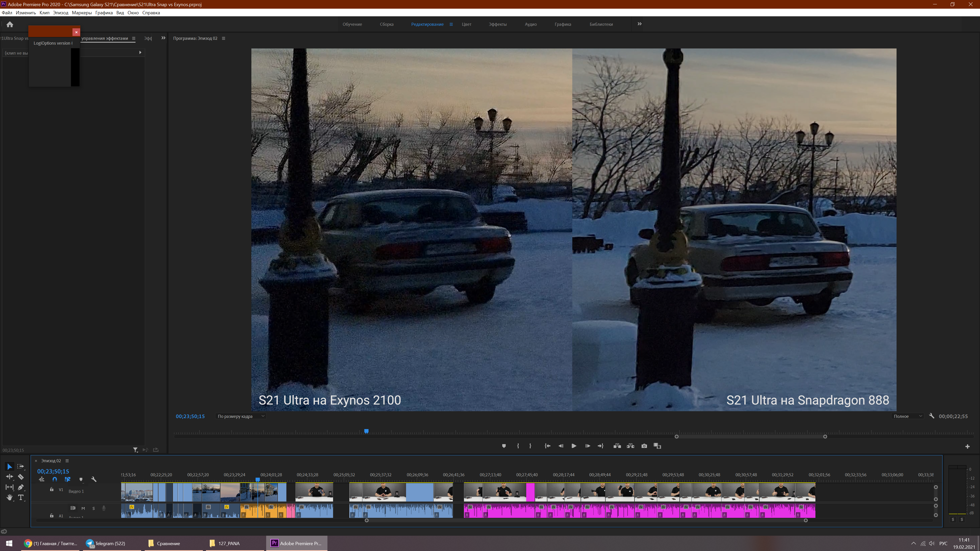Click the Lift button

point(617,446)
